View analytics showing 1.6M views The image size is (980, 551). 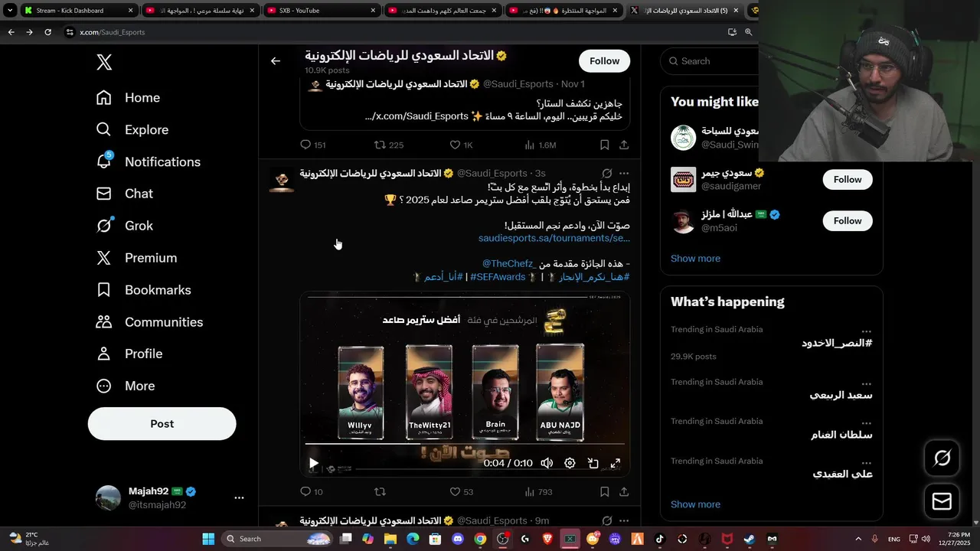(x=541, y=145)
